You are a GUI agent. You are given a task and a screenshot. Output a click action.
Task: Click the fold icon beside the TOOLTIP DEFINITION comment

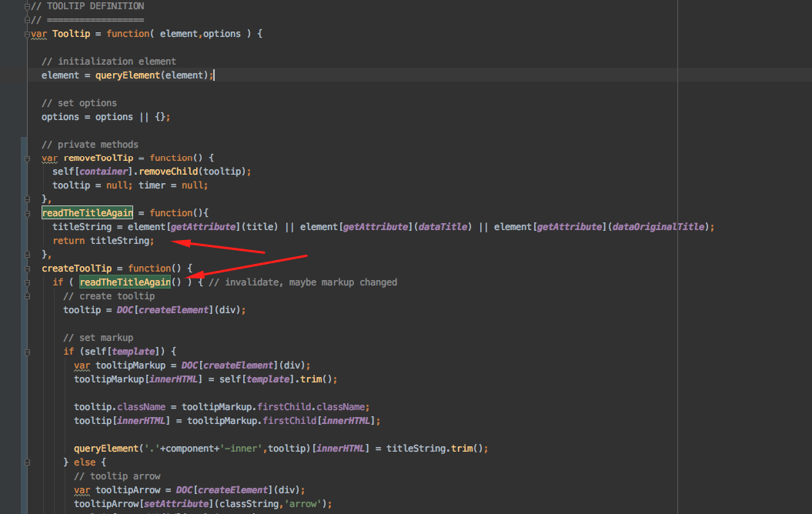(x=27, y=6)
